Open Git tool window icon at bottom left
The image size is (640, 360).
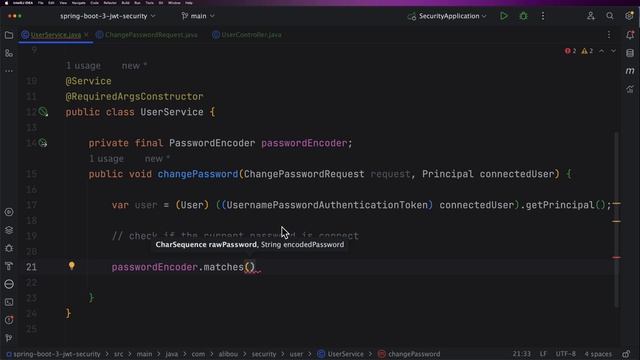9,338
